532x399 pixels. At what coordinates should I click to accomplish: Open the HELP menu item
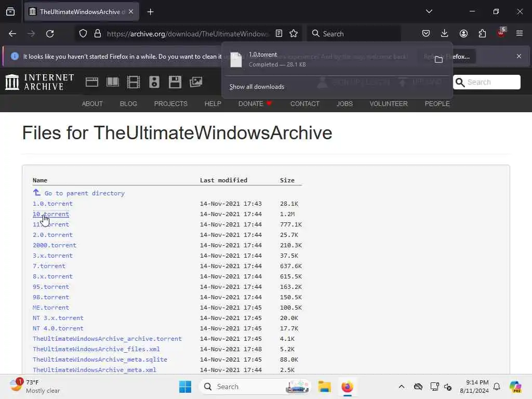tap(212, 104)
